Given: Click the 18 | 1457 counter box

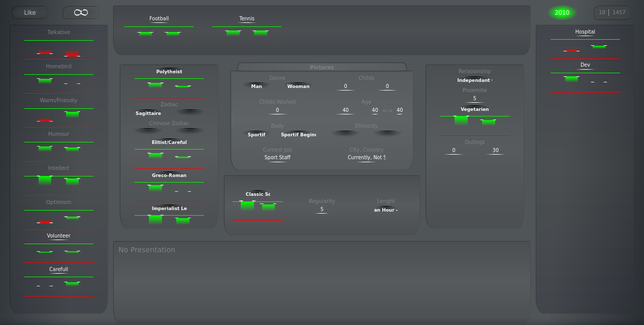Looking at the screenshot, I should pyautogui.click(x=612, y=13).
